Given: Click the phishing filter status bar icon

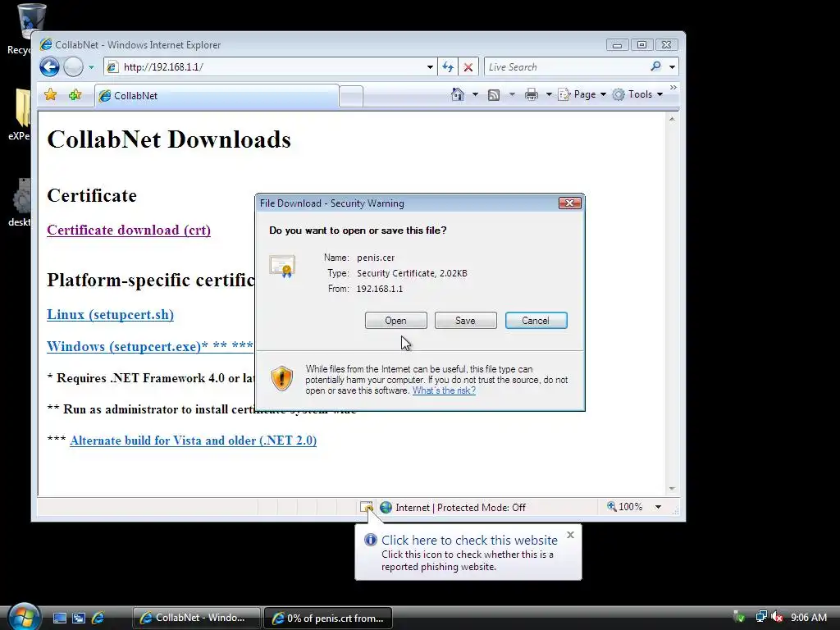Looking at the screenshot, I should pos(367,507).
